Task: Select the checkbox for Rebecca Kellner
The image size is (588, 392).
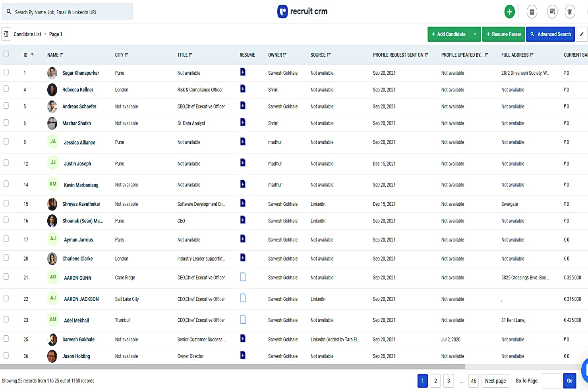Action: click(x=6, y=89)
